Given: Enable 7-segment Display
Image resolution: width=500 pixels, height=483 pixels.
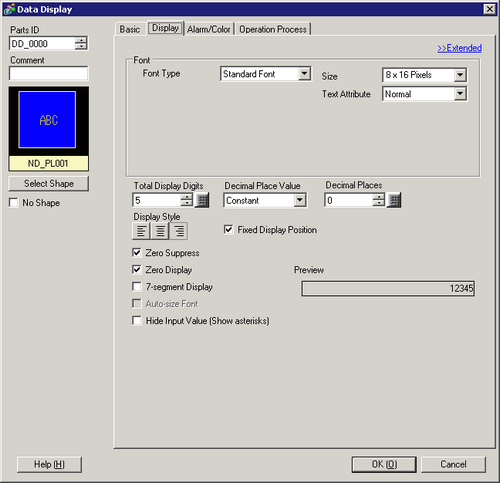Looking at the screenshot, I should (137, 286).
